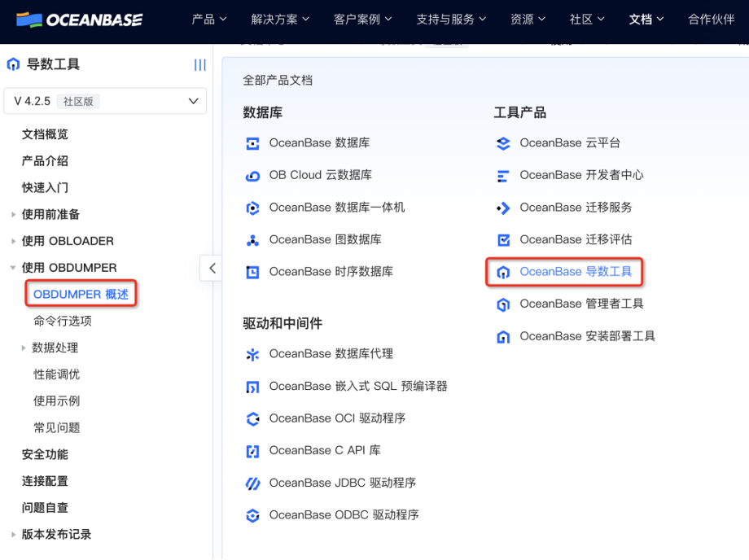The height and width of the screenshot is (560, 749).
Task: Click the 嵌入式 SQL 预编译器 icon
Action: pyautogui.click(x=252, y=387)
